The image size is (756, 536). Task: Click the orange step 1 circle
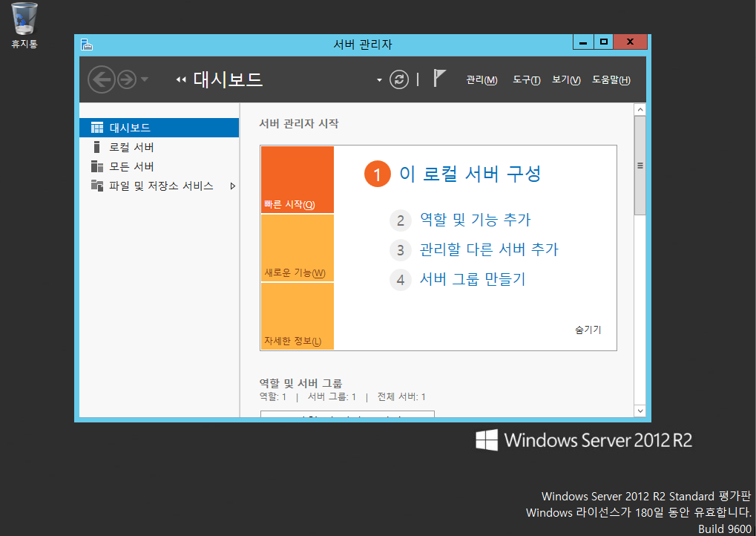coord(378,174)
